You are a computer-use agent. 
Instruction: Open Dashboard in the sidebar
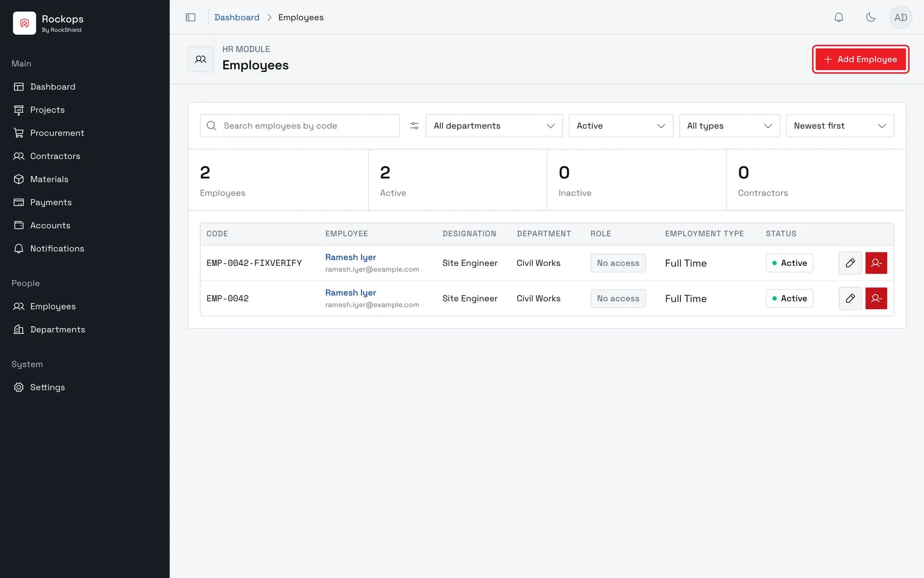coord(85,87)
